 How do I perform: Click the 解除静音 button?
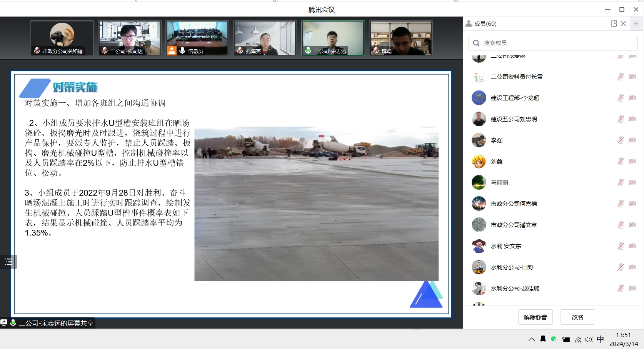pyautogui.click(x=536, y=317)
